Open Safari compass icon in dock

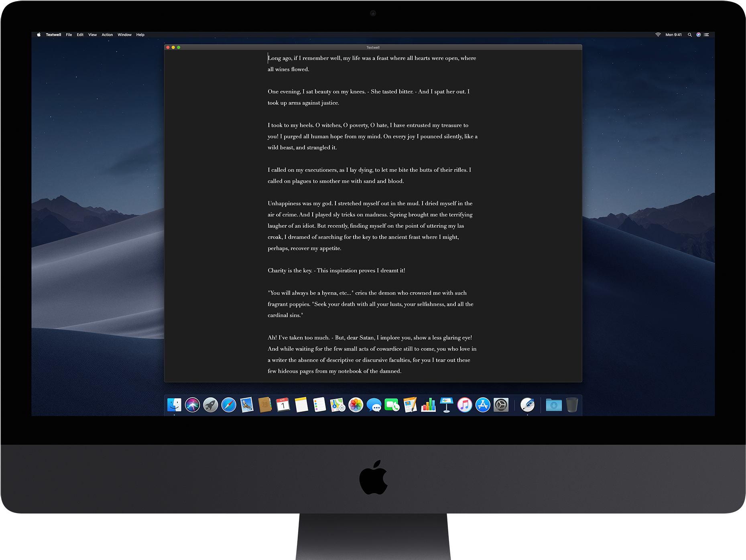(229, 405)
